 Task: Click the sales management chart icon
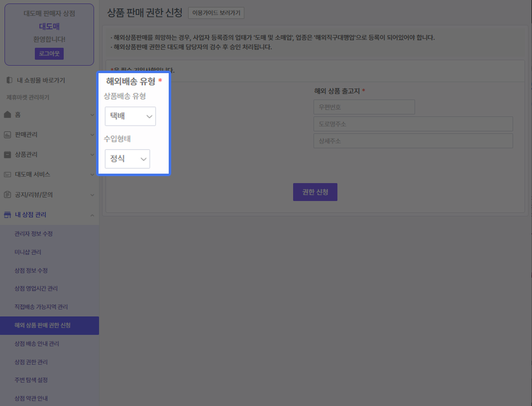click(x=7, y=135)
